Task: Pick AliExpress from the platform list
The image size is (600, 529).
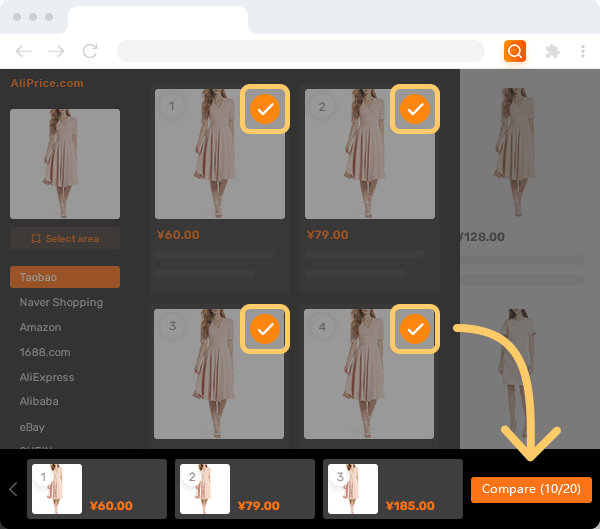Action: point(65,377)
